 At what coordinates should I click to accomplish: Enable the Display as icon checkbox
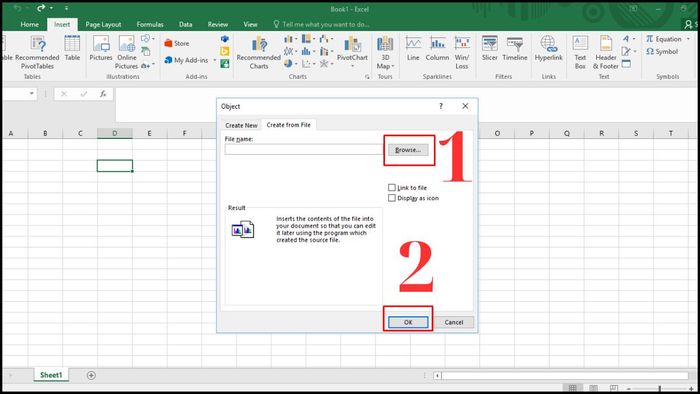click(392, 198)
